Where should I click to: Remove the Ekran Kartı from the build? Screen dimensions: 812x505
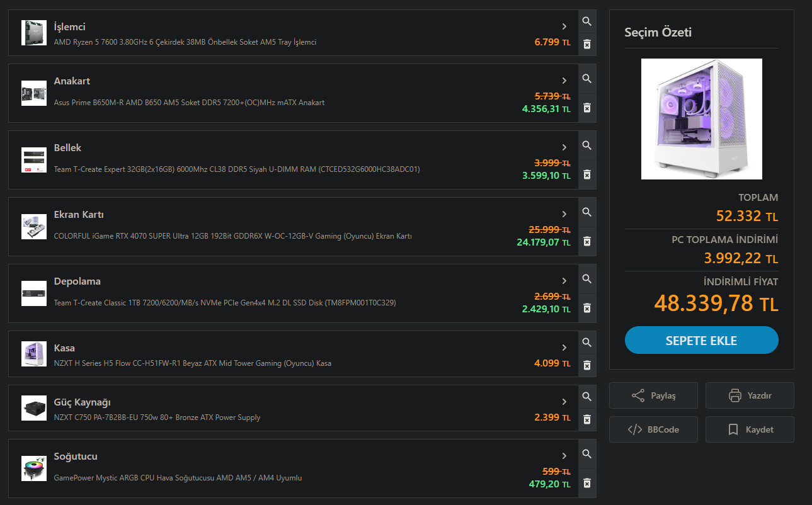pos(587,241)
